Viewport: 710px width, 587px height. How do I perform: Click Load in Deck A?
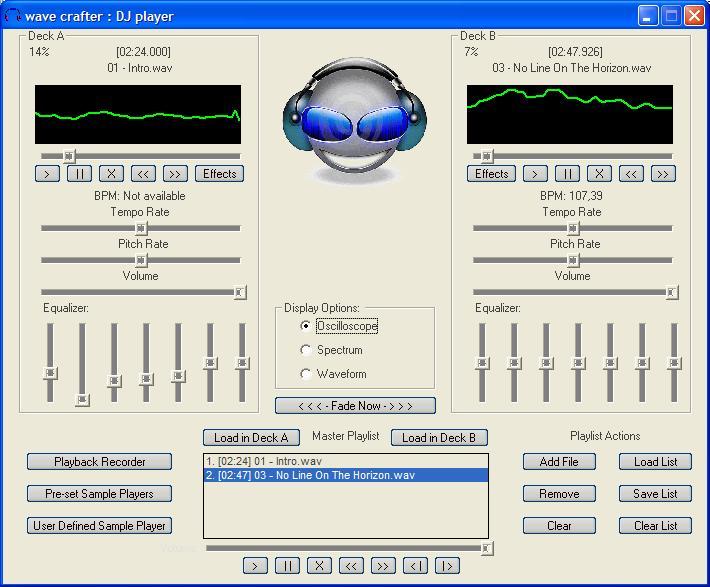click(x=251, y=438)
